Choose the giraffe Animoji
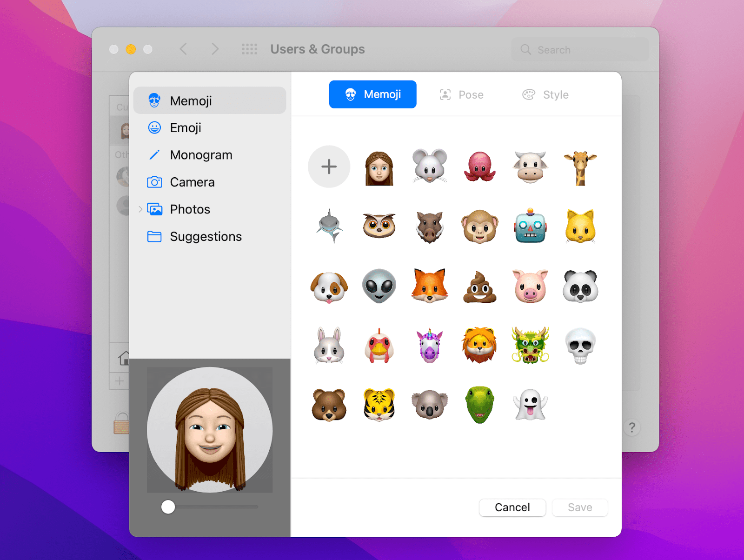This screenshot has height=560, width=744. (x=580, y=168)
